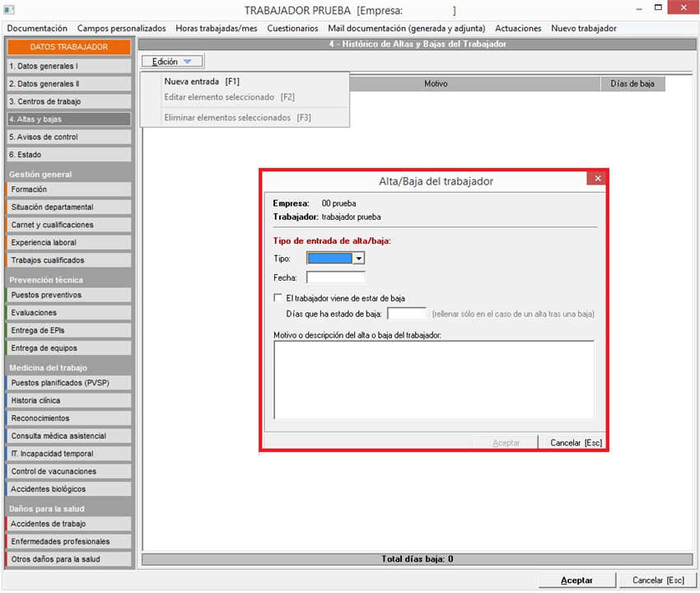Click the Motivo o descripción text area
The width and height of the screenshot is (700, 593).
click(434, 380)
